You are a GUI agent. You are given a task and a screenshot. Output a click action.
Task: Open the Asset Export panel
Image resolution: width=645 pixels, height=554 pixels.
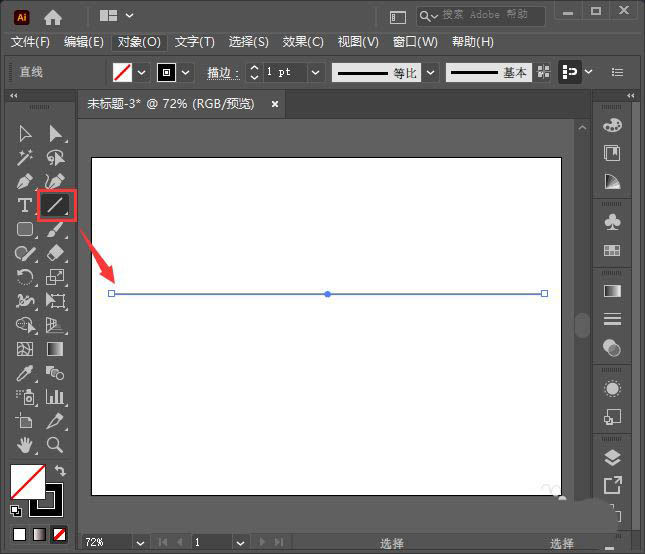tap(612, 485)
